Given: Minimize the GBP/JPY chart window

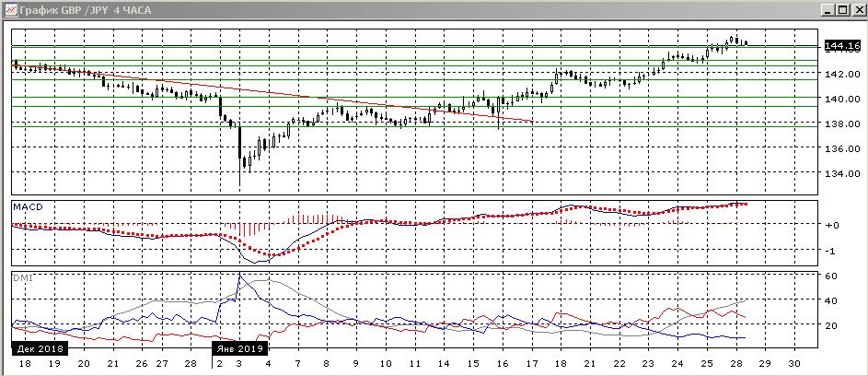Looking at the screenshot, I should (828, 10).
